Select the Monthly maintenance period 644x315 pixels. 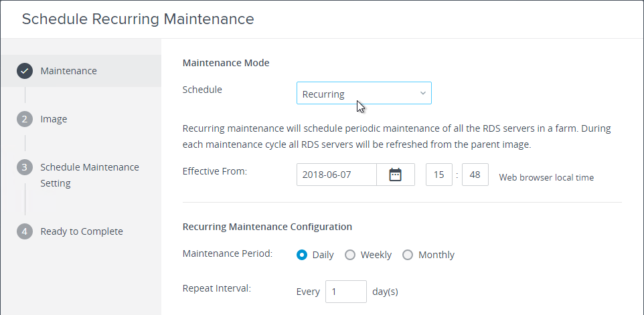tap(408, 255)
